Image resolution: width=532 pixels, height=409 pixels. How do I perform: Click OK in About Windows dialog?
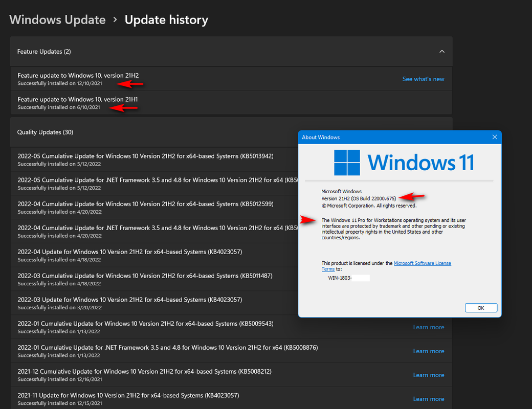coord(481,308)
